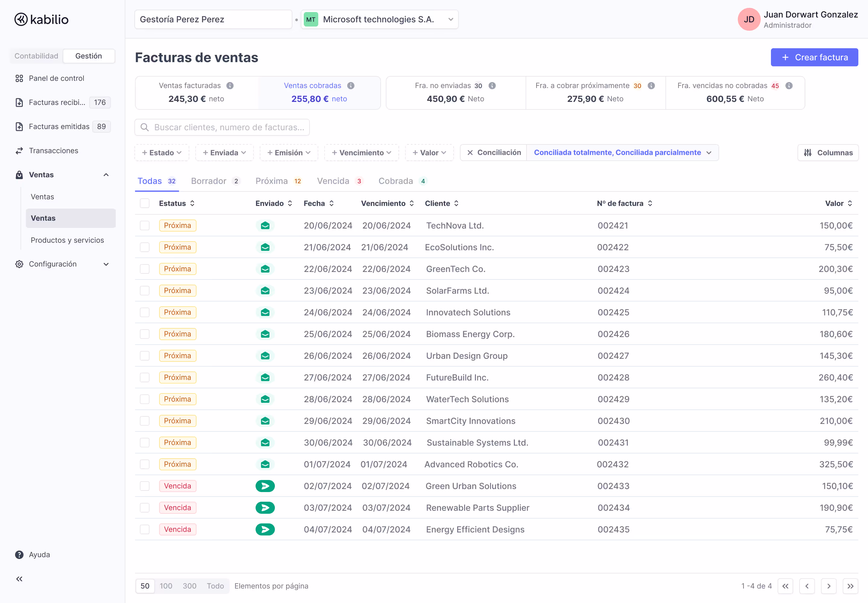Screen dimensions: 868x603
Task: Open Conciliada totalmente, parcialmente value dropdown
Action: coord(622,153)
